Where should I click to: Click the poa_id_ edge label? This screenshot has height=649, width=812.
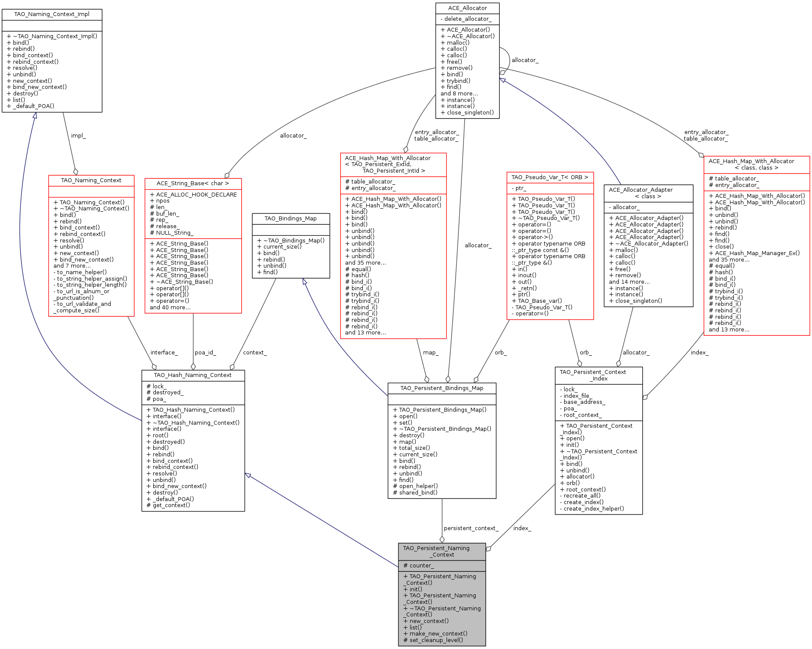click(205, 353)
